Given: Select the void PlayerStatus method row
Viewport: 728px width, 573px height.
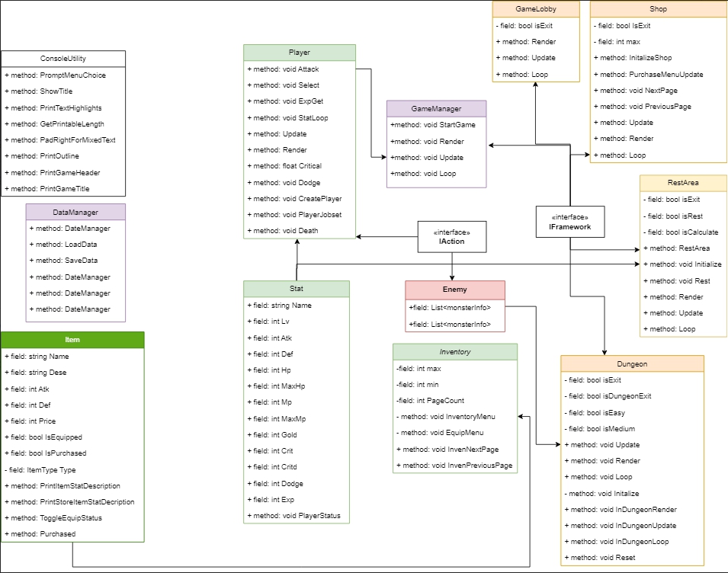Looking at the screenshot, I should (x=297, y=516).
